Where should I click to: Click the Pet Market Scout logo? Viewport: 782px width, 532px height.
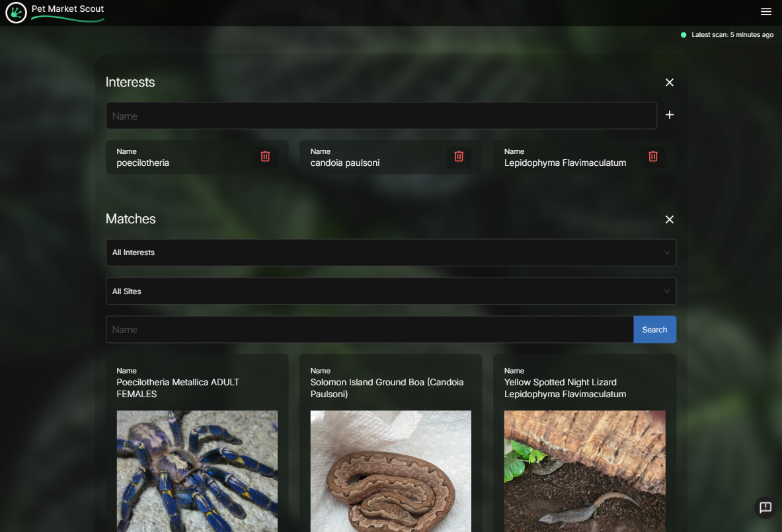tap(16, 13)
